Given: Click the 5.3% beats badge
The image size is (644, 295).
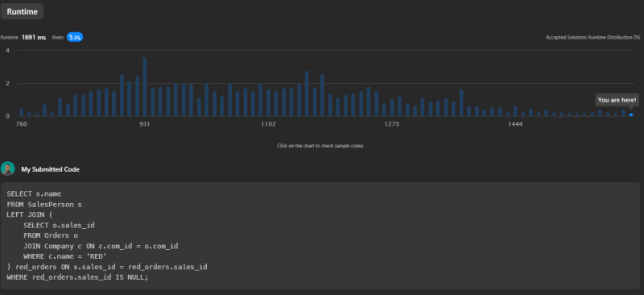Looking at the screenshot, I should [x=75, y=37].
